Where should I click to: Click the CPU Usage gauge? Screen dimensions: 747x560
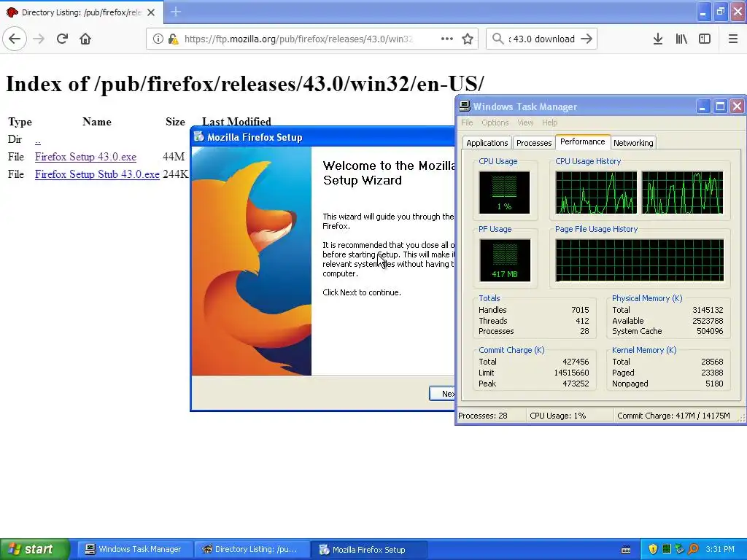[x=505, y=192]
